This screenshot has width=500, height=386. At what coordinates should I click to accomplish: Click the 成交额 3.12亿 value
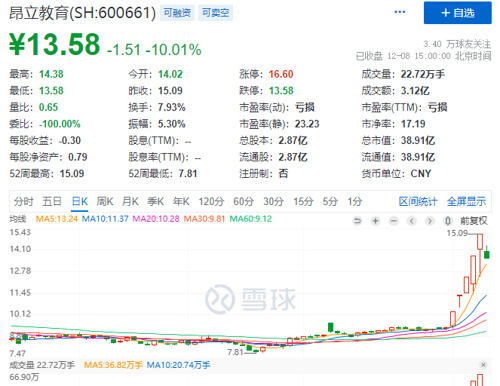click(x=415, y=91)
